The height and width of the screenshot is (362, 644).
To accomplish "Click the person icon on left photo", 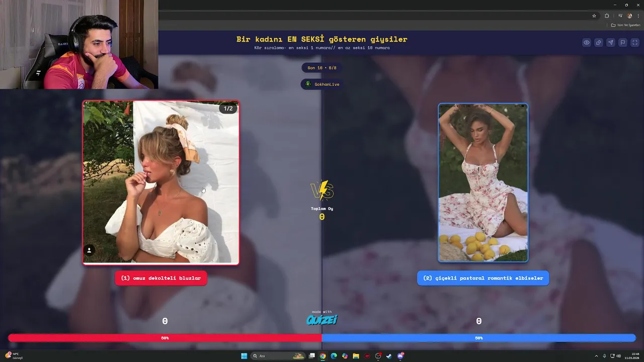I will pyautogui.click(x=89, y=250).
